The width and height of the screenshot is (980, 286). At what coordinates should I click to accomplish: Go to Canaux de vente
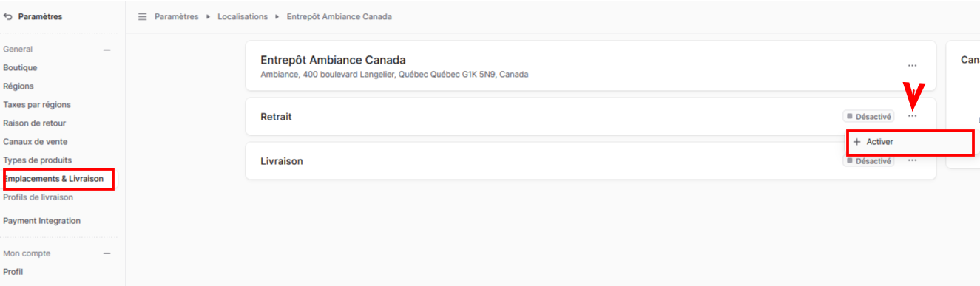tap(36, 142)
